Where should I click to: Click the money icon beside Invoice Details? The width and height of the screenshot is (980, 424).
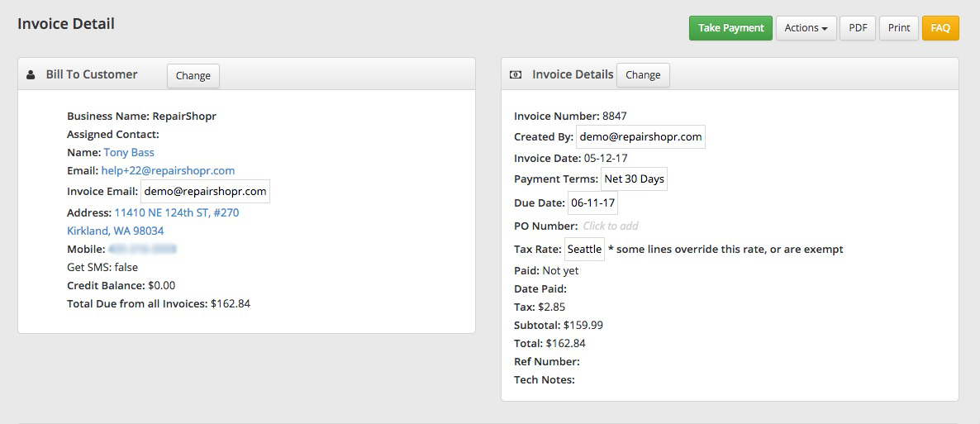click(516, 75)
